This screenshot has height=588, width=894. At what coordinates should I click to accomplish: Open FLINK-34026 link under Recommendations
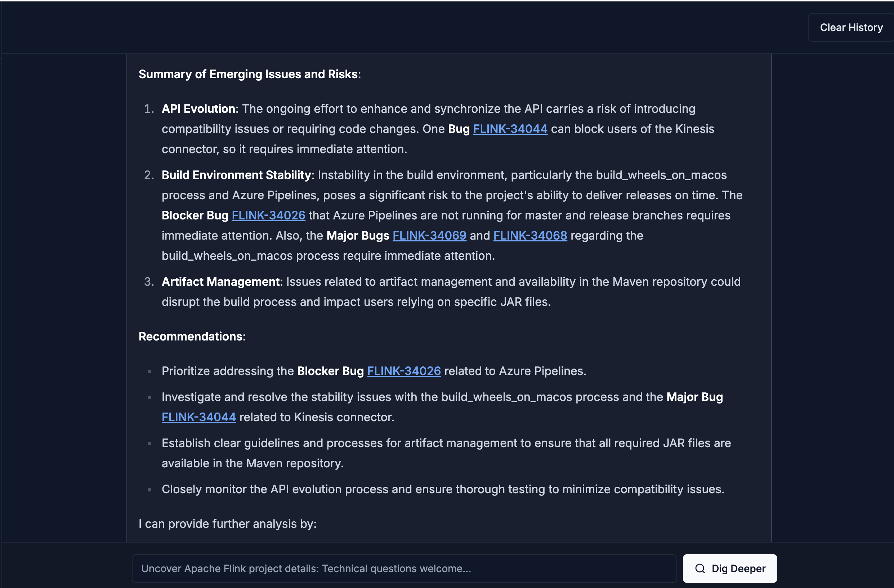(404, 371)
